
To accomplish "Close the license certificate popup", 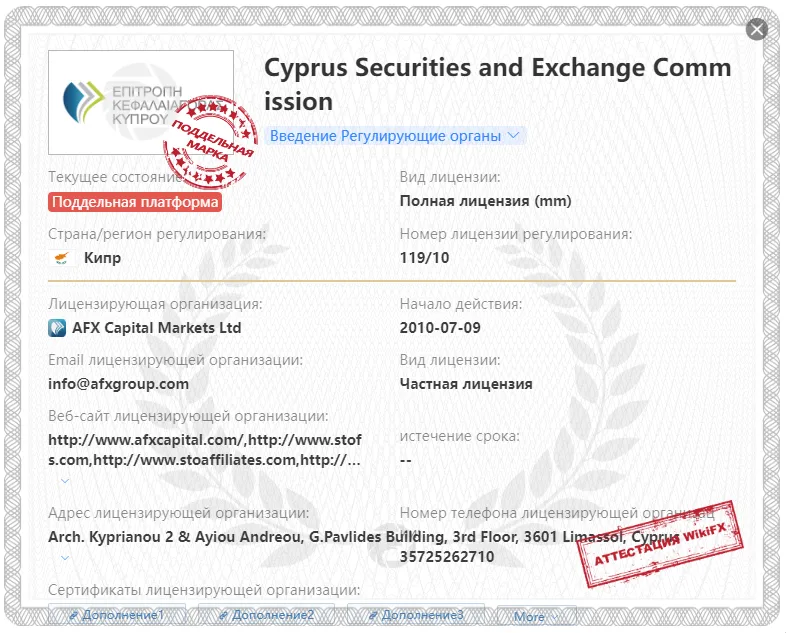I will coord(757,29).
